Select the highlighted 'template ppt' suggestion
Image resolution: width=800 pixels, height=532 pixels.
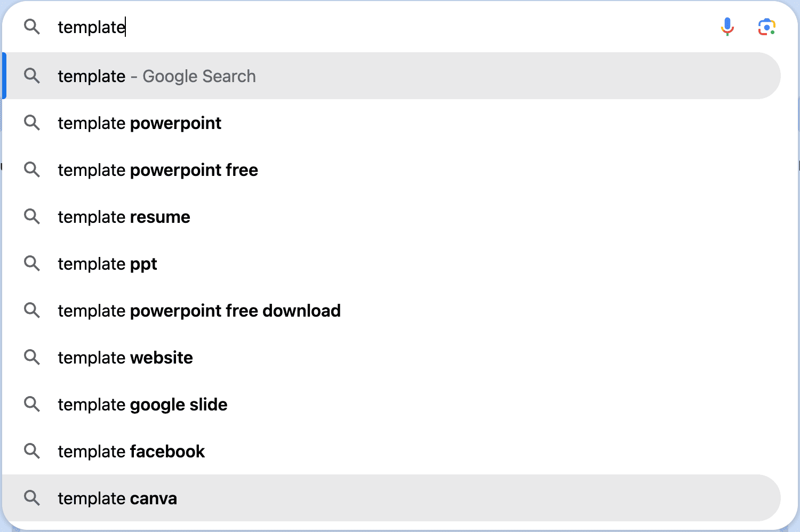(107, 263)
